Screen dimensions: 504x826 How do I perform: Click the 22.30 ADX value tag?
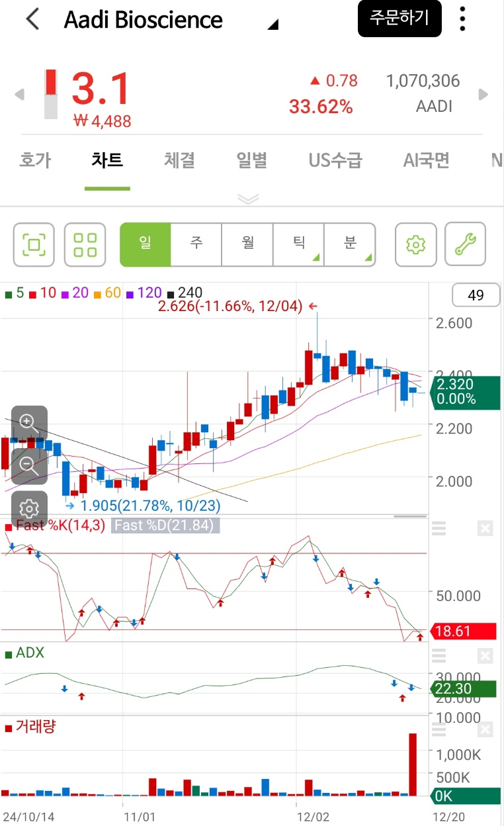click(x=464, y=689)
